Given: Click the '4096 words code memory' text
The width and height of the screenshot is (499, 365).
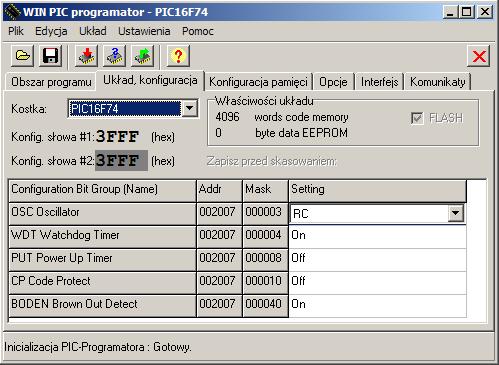Looking at the screenshot, I should (x=282, y=117).
